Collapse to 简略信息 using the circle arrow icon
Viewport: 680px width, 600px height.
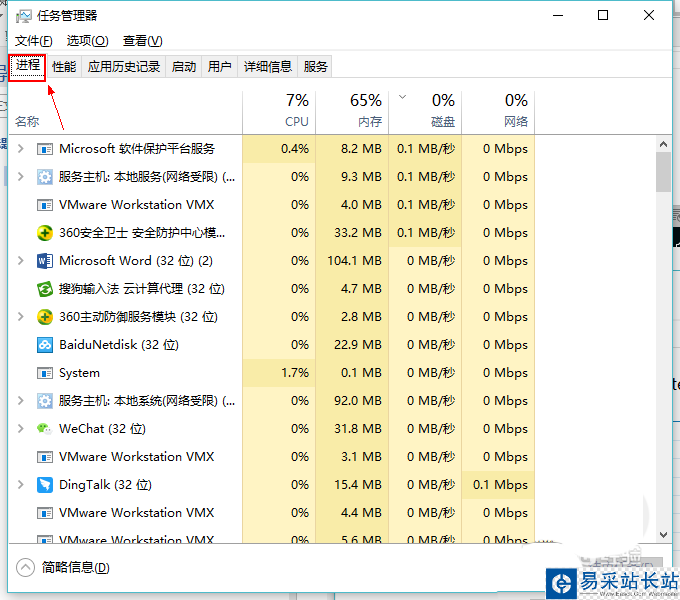(x=25, y=567)
